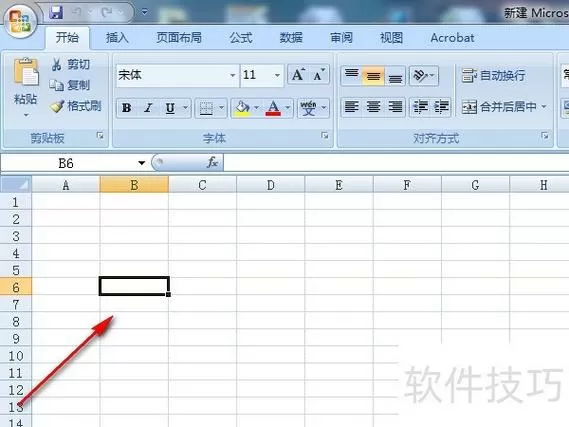Apply red font color A

click(x=273, y=108)
